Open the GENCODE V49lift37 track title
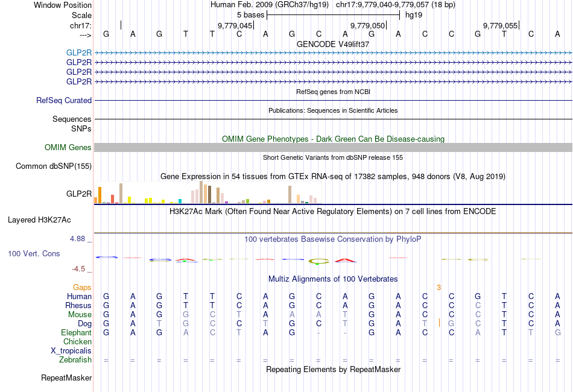Viewport: 573px width, 392px height. point(333,44)
